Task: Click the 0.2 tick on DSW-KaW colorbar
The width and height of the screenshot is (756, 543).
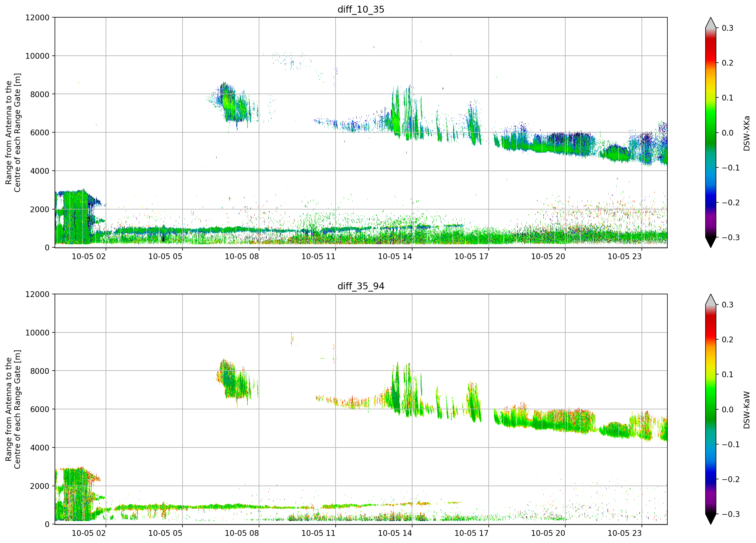Action: point(728,340)
